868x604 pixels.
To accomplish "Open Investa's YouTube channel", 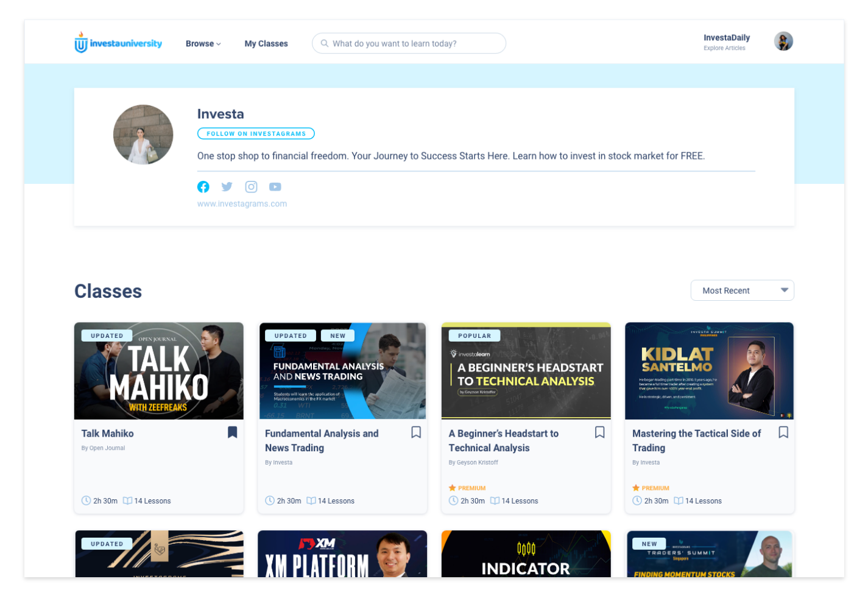I will (275, 187).
